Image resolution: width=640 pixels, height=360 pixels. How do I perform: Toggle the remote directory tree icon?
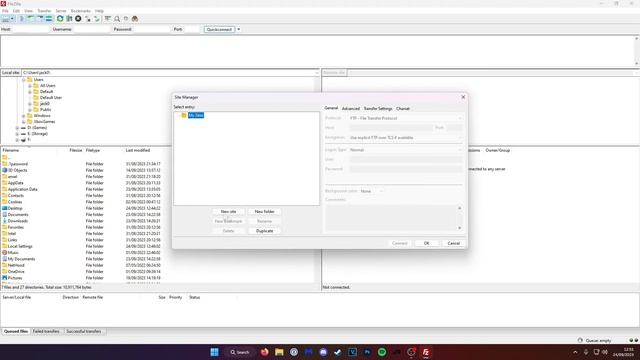click(x=40, y=19)
